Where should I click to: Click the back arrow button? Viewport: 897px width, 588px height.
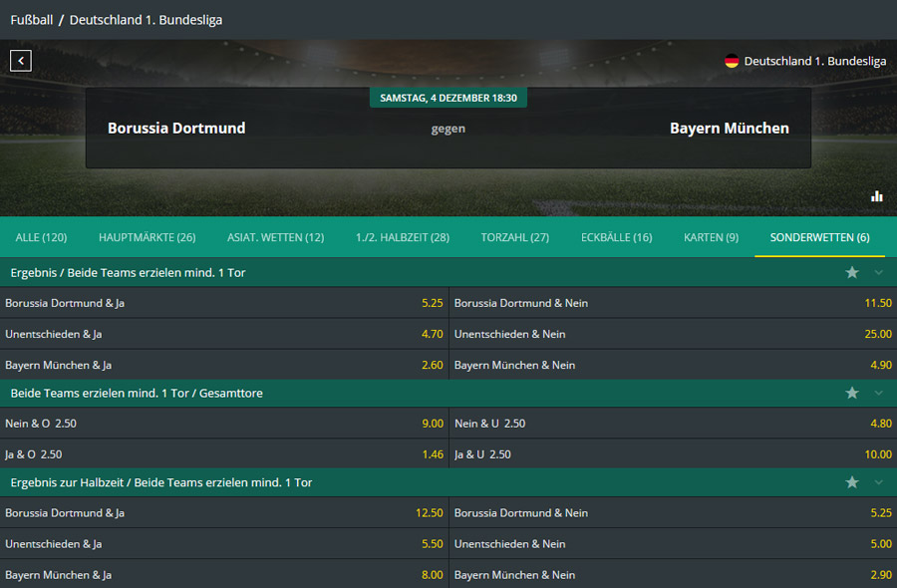21,61
